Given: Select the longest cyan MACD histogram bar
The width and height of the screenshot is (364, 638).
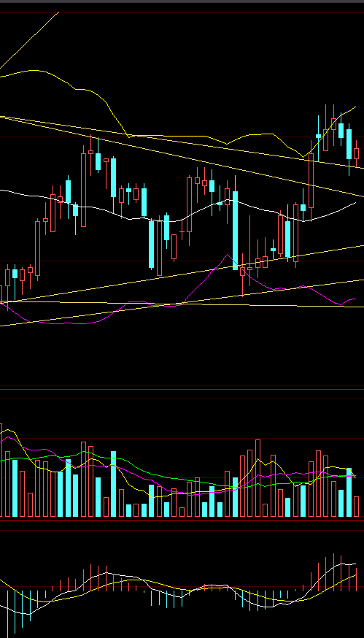Looking at the screenshot, I should 15,612.
